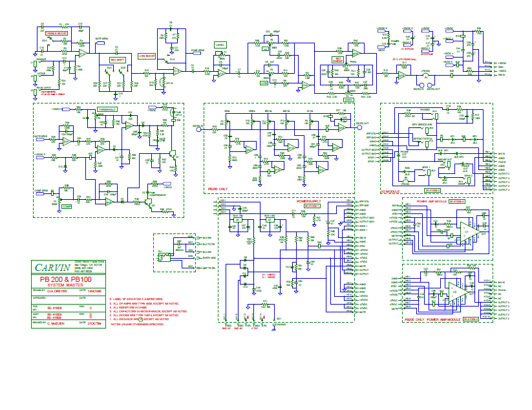Select the PCB number "30-41009"
532x410 pixels.
point(54,308)
